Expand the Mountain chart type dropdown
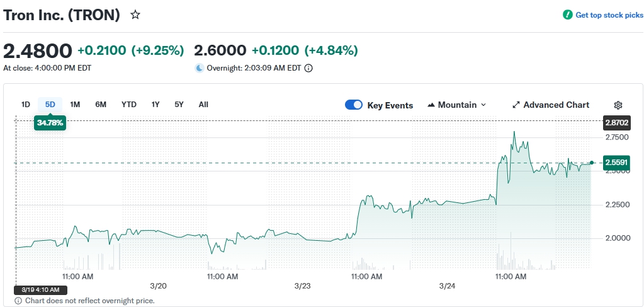 (483, 105)
